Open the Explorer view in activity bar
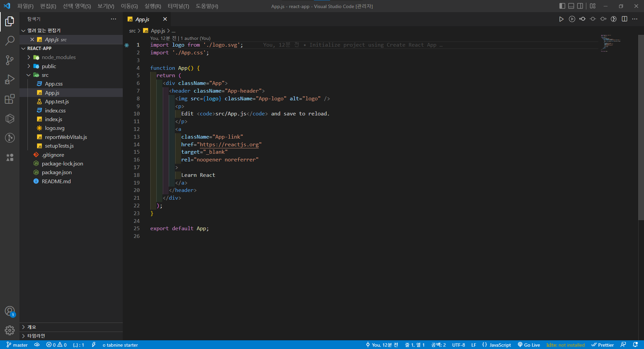644x349 pixels. (10, 21)
